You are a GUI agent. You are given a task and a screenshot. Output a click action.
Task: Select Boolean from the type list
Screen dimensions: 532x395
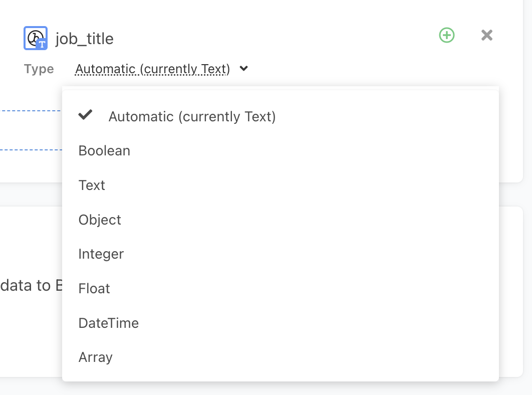pos(104,151)
